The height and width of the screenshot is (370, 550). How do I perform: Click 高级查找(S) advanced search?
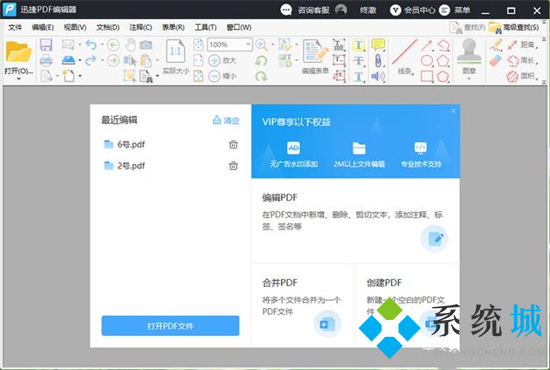(x=514, y=27)
